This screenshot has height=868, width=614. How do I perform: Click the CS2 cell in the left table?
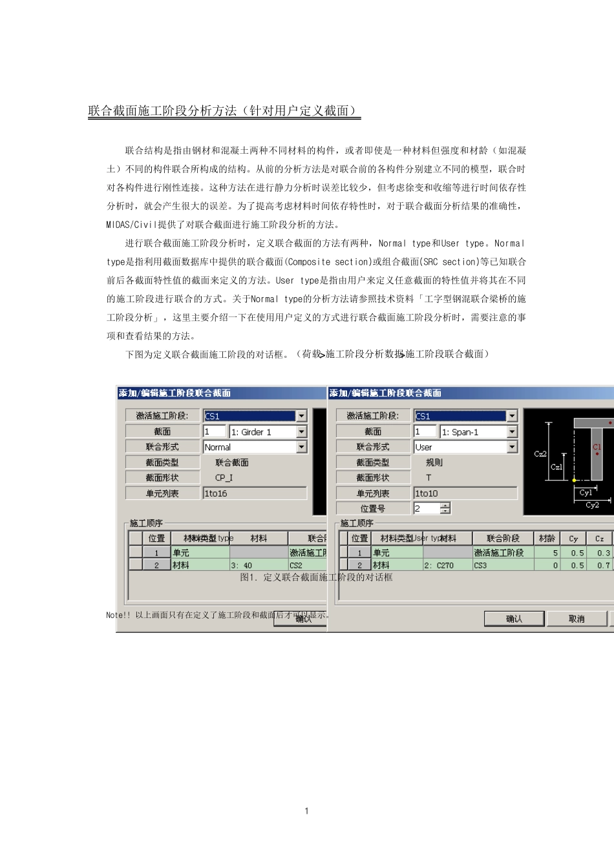click(308, 565)
